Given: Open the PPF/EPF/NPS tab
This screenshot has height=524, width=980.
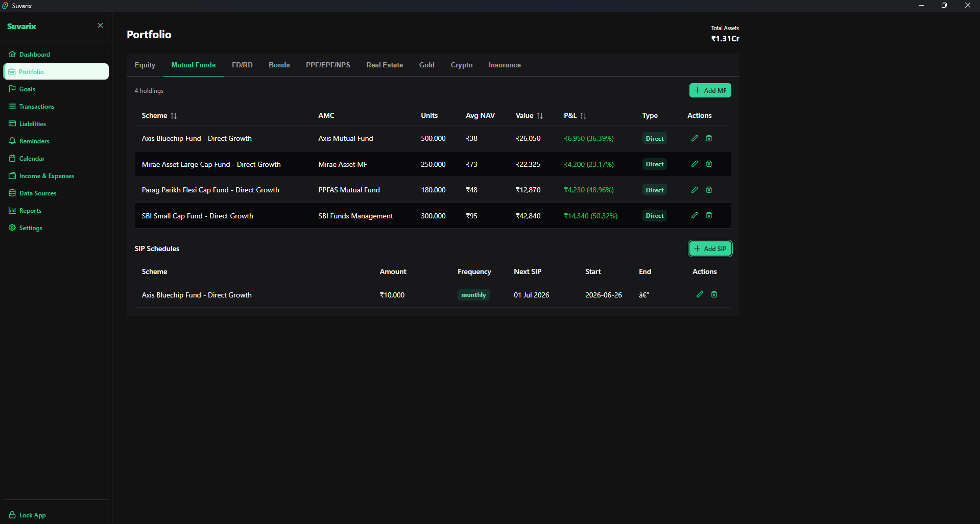Looking at the screenshot, I should coord(328,65).
